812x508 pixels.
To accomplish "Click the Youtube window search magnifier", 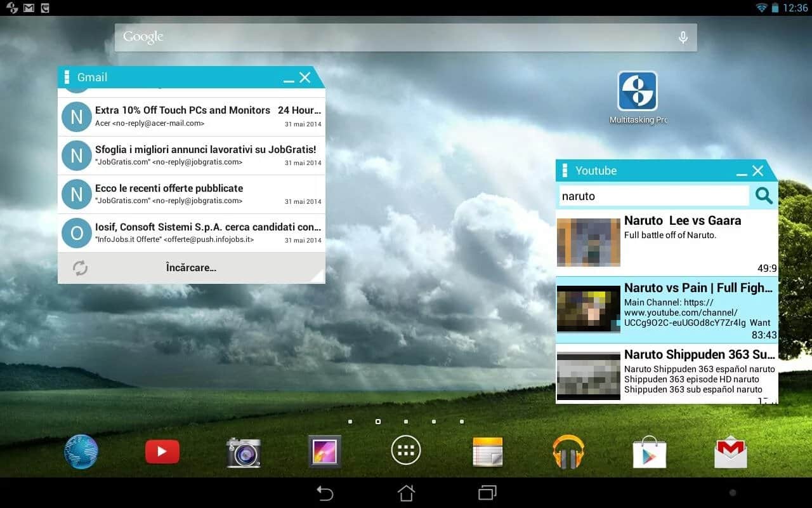I will click(764, 196).
